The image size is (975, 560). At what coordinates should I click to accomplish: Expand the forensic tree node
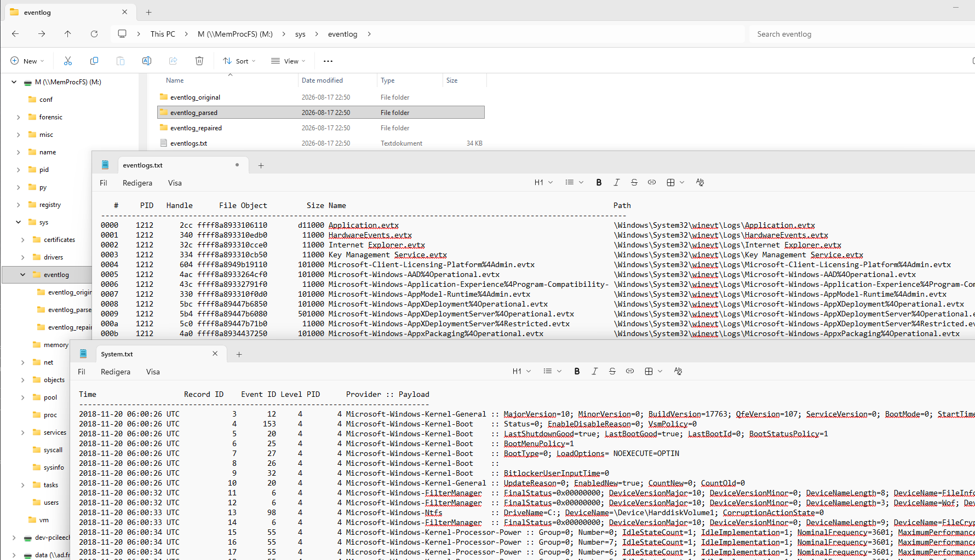[x=18, y=117]
